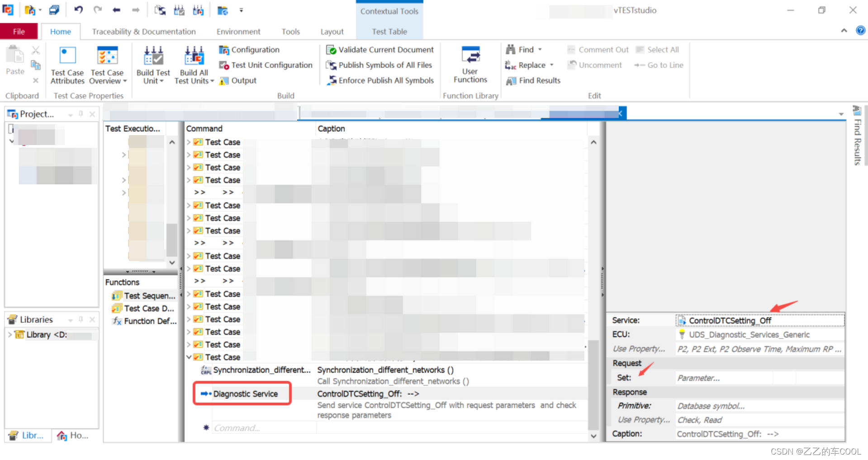Image resolution: width=868 pixels, height=460 pixels.
Task: Select Synchronization_different... command row
Action: [x=256, y=370]
